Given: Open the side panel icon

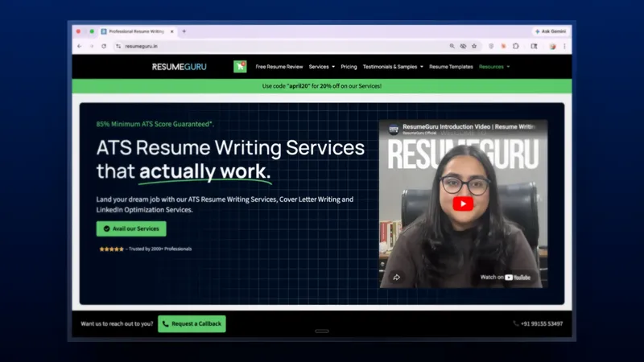Looking at the screenshot, I should (x=534, y=47).
